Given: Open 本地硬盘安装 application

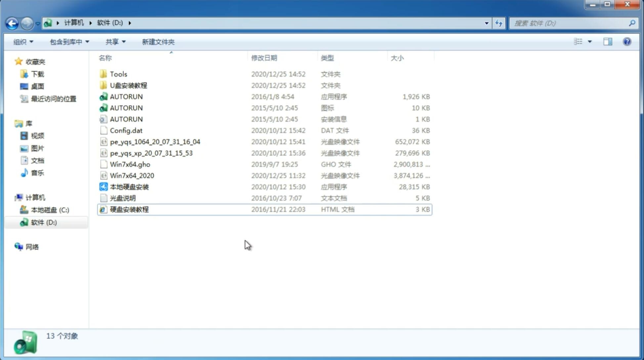Looking at the screenshot, I should [129, 187].
